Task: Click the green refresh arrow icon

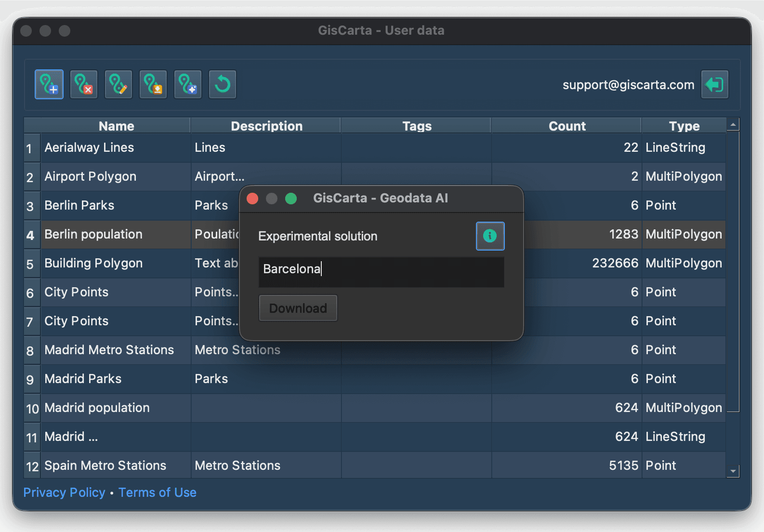Action: 223,84
